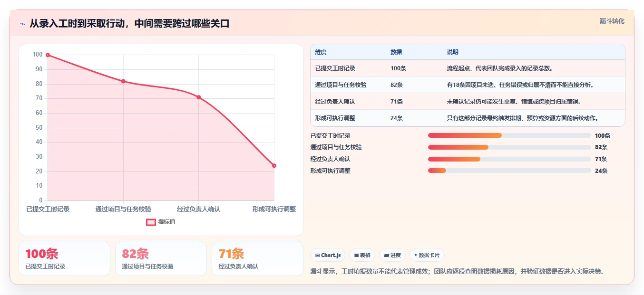644x295 pixels.
Task: Click the 形成可执行调整 progress row label
Action: click(x=330, y=171)
